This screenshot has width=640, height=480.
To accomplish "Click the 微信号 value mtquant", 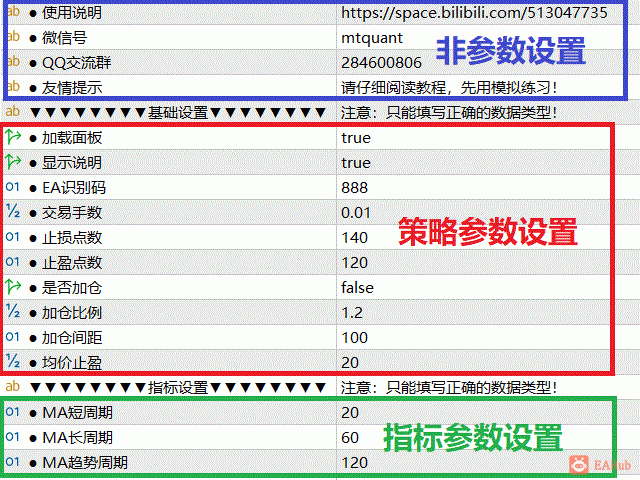I will coord(372,38).
